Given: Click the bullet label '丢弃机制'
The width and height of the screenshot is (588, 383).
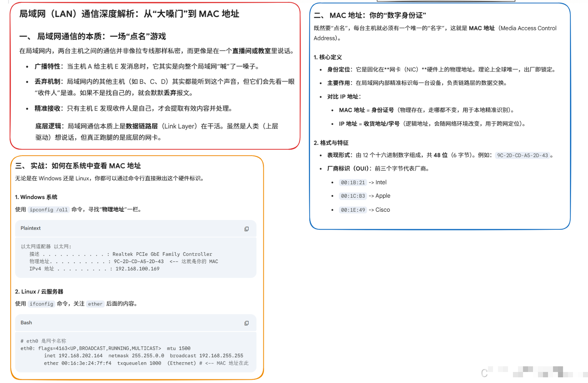Looking at the screenshot, I should tap(47, 82).
